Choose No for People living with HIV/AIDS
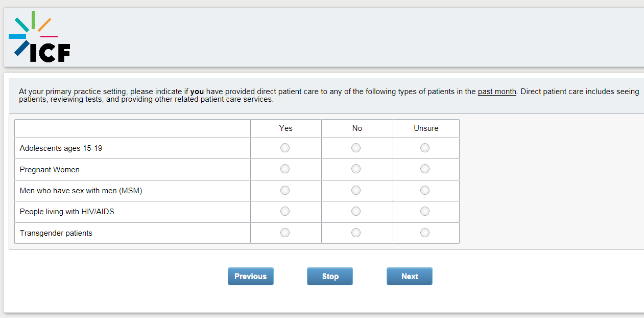 click(356, 211)
